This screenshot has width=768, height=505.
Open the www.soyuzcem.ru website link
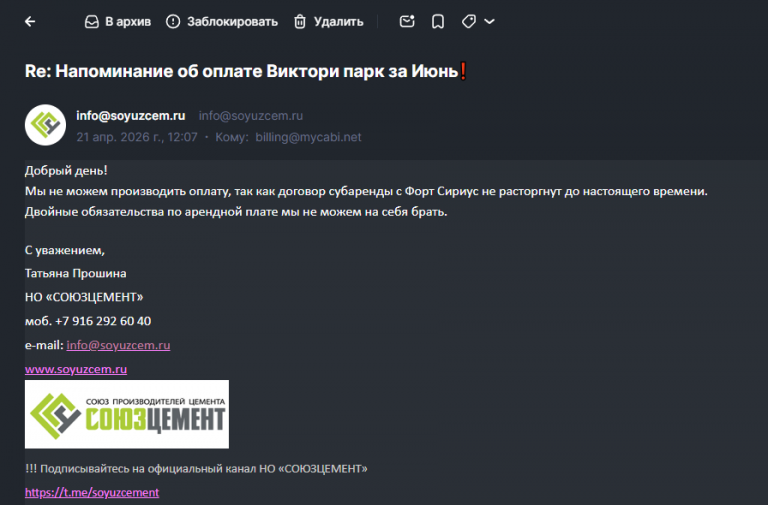76,369
